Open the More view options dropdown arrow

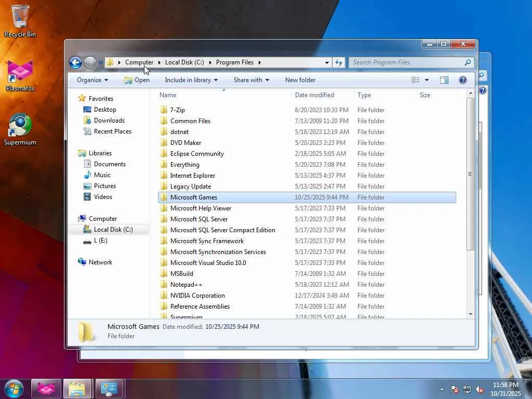pos(427,80)
